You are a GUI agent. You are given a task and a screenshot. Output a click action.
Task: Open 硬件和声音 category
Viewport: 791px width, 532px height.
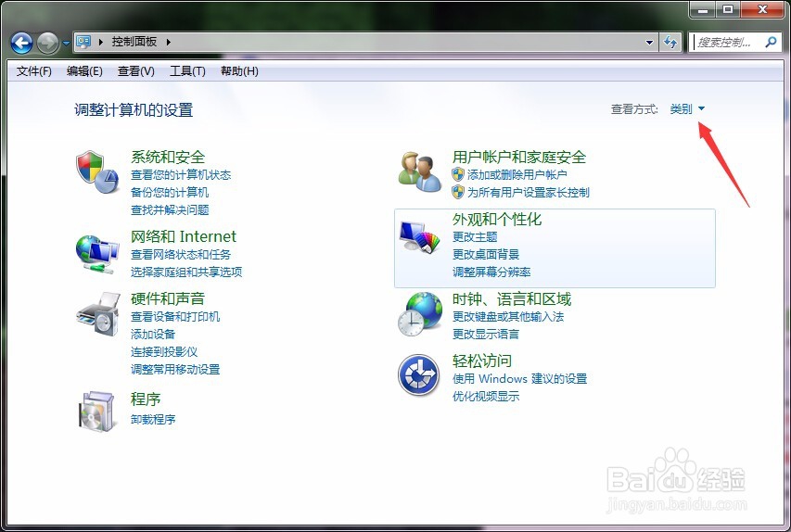168,298
